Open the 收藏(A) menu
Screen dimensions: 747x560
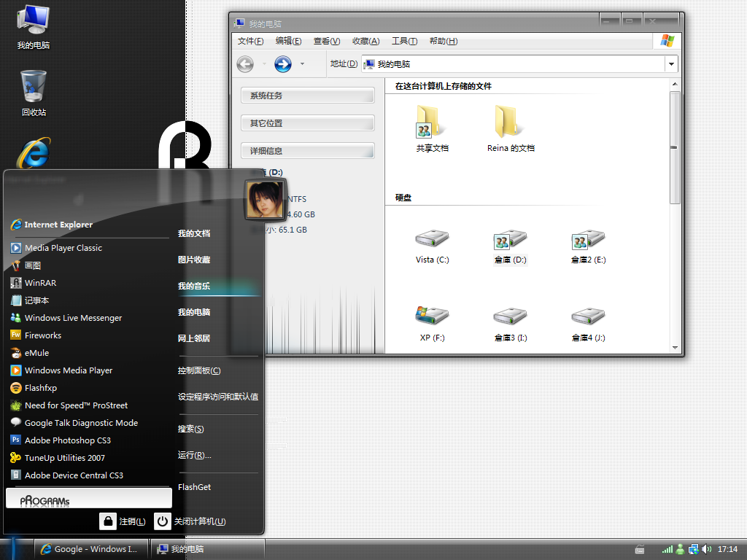[x=366, y=41]
